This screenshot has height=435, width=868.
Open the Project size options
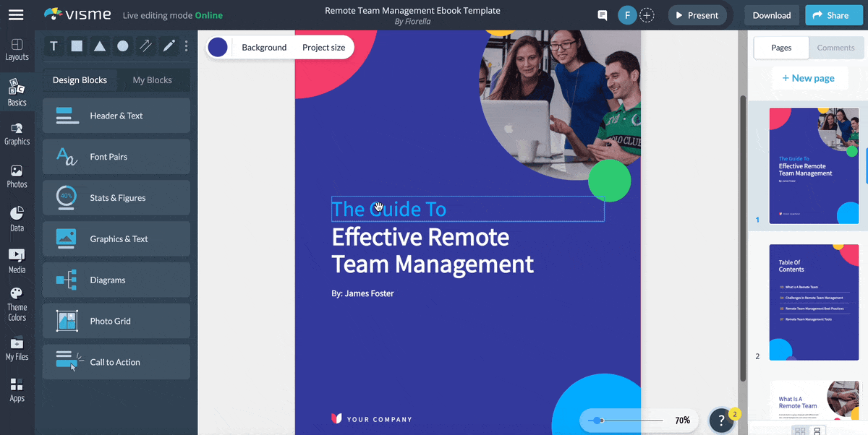coord(323,47)
